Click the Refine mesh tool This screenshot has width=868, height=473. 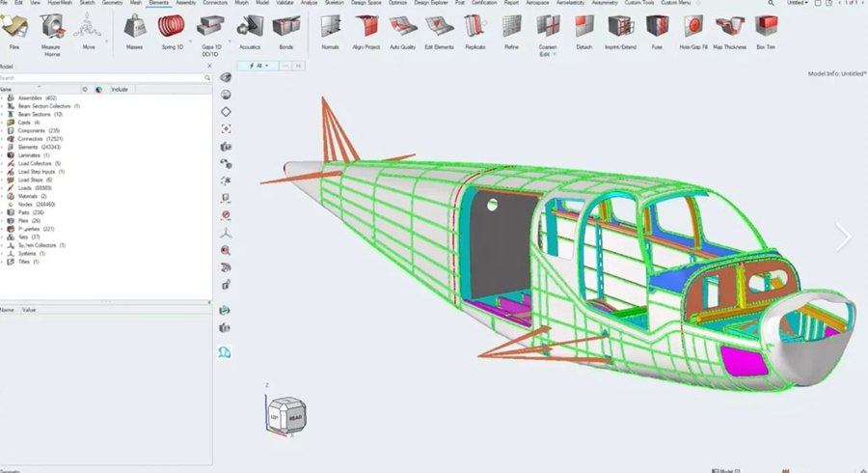click(511, 33)
